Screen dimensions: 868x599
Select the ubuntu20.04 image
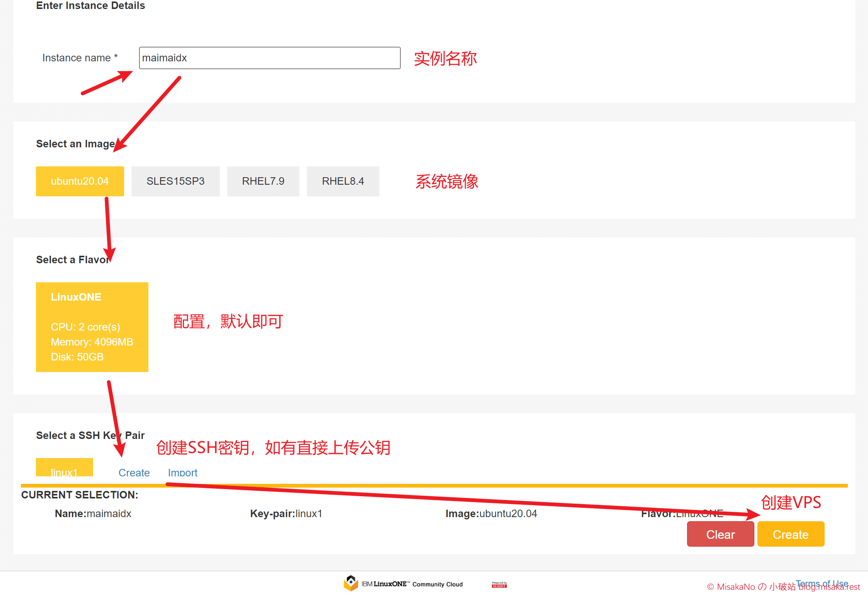[80, 181]
